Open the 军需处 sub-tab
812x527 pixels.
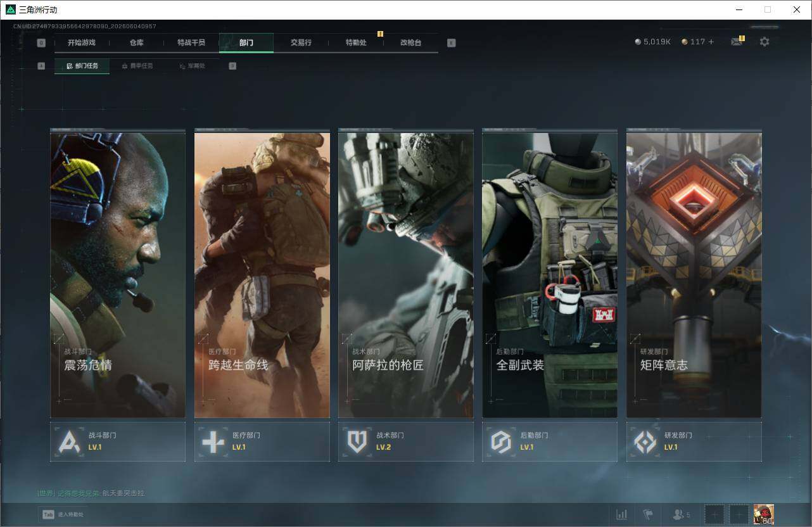[192, 66]
